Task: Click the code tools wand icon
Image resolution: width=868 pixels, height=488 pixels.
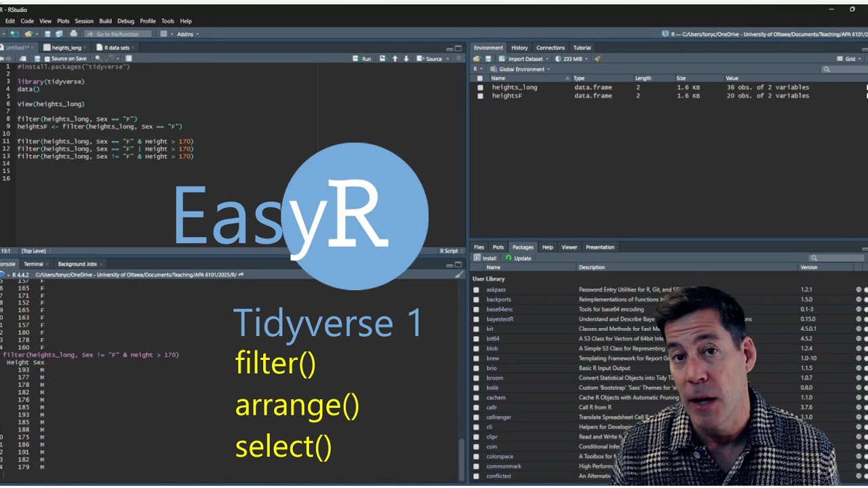Action: pyautogui.click(x=111, y=58)
